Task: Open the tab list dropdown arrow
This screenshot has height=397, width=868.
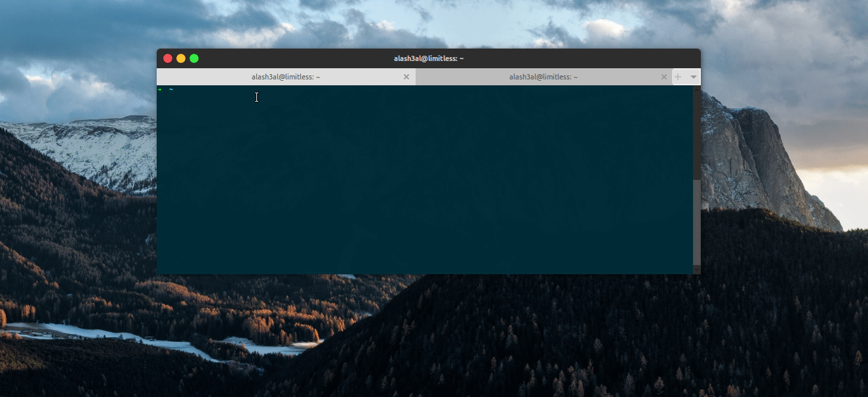Action: pyautogui.click(x=694, y=77)
